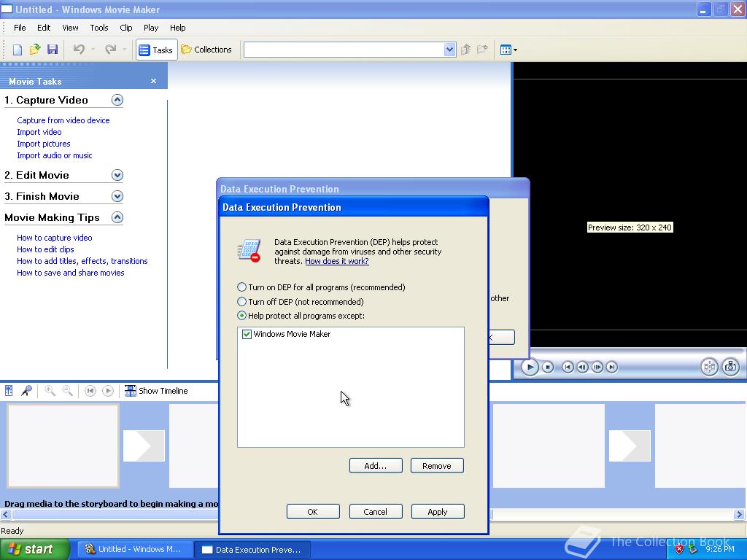Open How to capture video tip

click(54, 238)
